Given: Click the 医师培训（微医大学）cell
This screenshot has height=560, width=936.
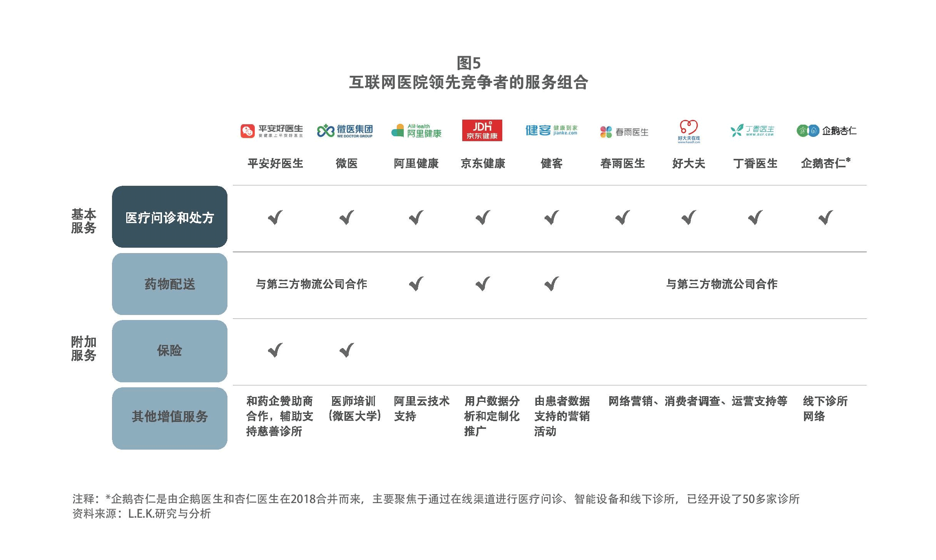Looking at the screenshot, I should (x=354, y=408).
